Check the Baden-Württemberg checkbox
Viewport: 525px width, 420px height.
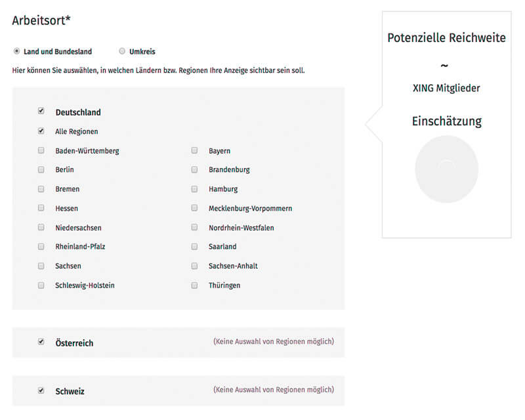[41, 150]
